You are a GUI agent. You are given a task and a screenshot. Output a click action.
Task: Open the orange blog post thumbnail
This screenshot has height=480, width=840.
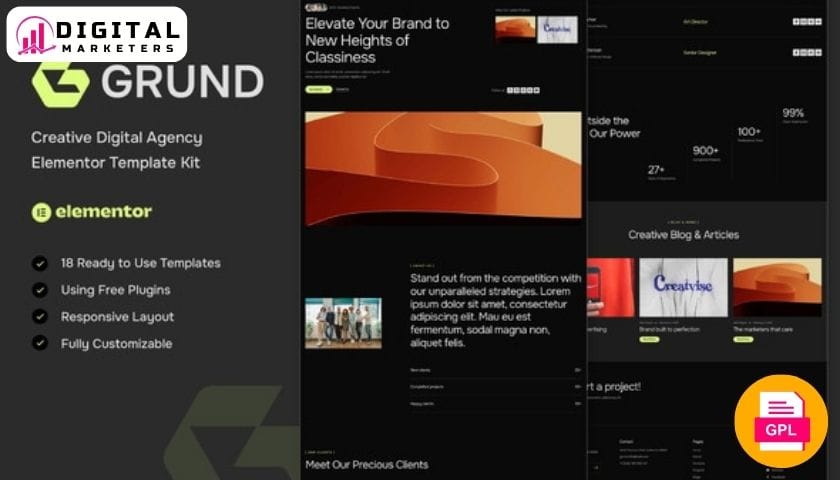click(x=777, y=288)
